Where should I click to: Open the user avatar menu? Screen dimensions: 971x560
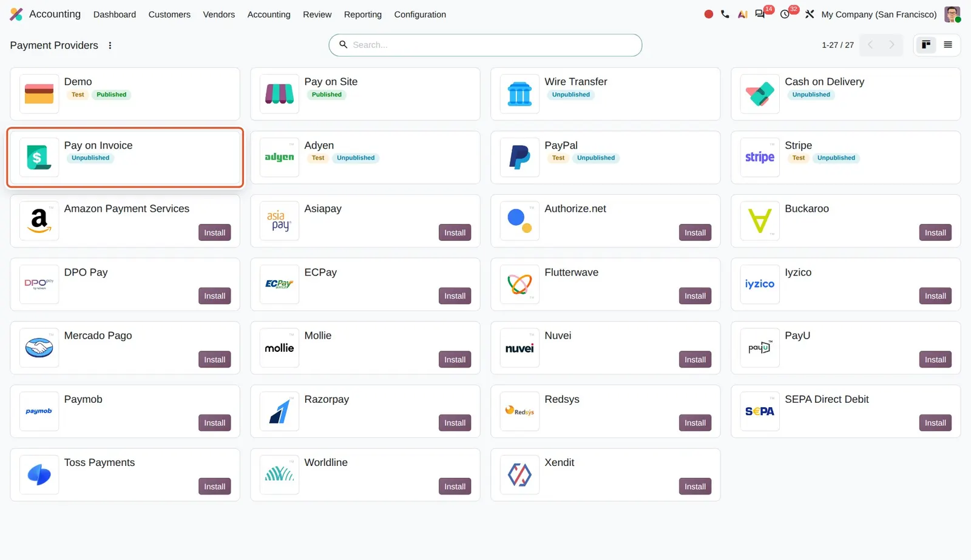pyautogui.click(x=952, y=14)
